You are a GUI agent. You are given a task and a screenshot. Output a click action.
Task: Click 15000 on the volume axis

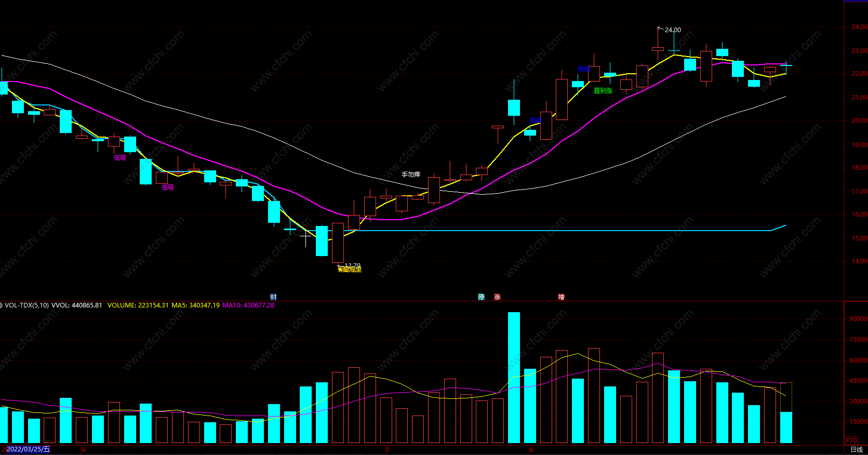coord(859,422)
